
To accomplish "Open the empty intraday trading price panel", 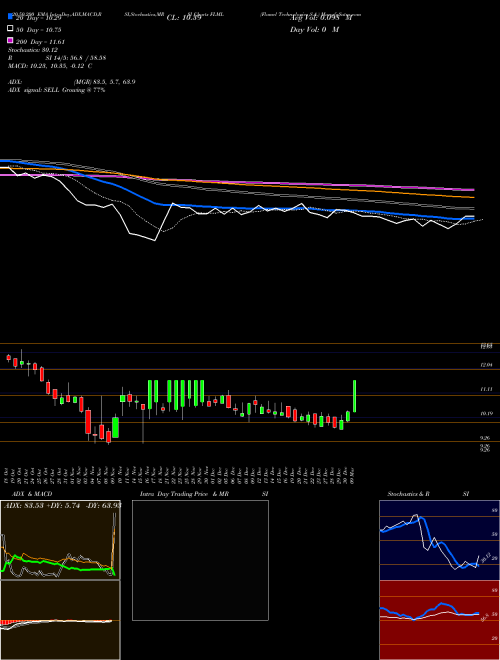I will point(200,560).
